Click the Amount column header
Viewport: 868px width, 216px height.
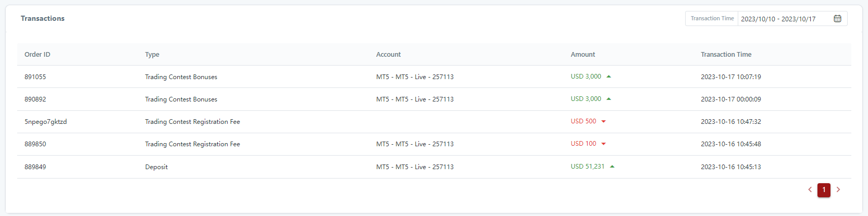coord(582,55)
